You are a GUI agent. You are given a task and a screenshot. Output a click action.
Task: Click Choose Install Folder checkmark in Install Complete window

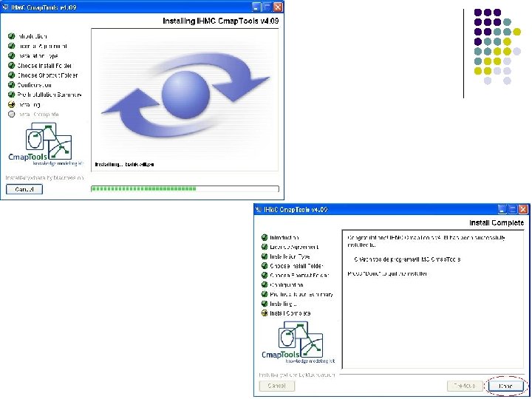[x=265, y=266]
